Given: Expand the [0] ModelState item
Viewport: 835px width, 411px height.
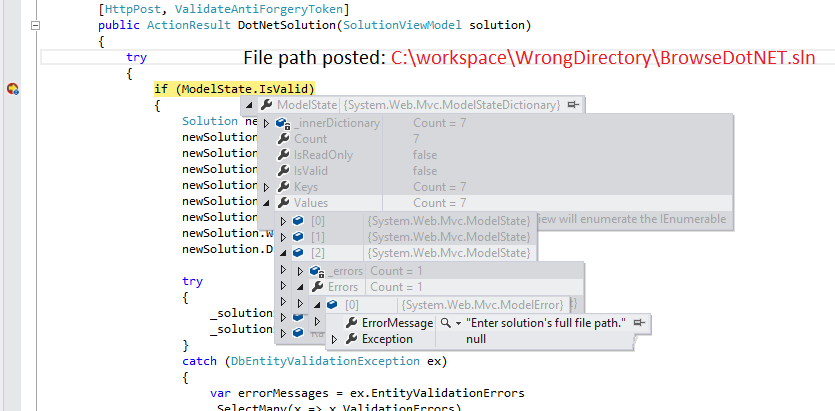Looking at the screenshot, I should click(x=284, y=221).
